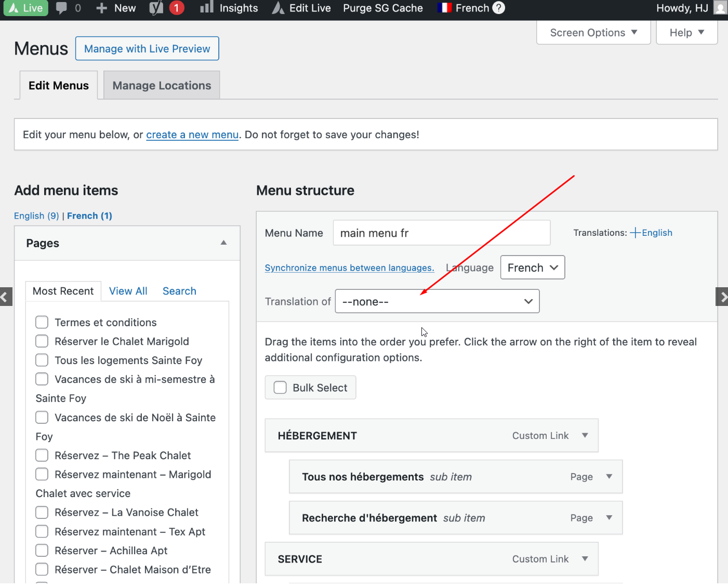
Task: Open the comments bubble icon
Action: click(61, 8)
